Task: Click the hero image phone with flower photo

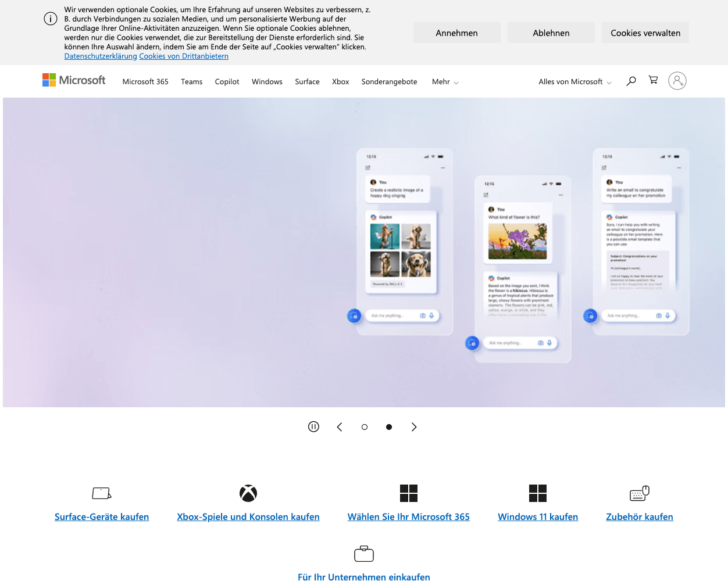Action: coord(523,269)
